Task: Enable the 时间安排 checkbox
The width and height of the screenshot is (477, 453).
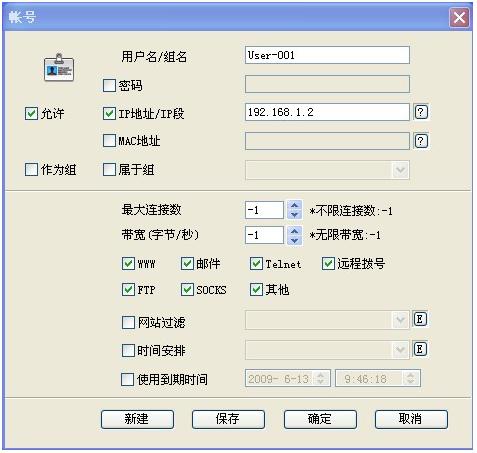Action: [x=128, y=351]
